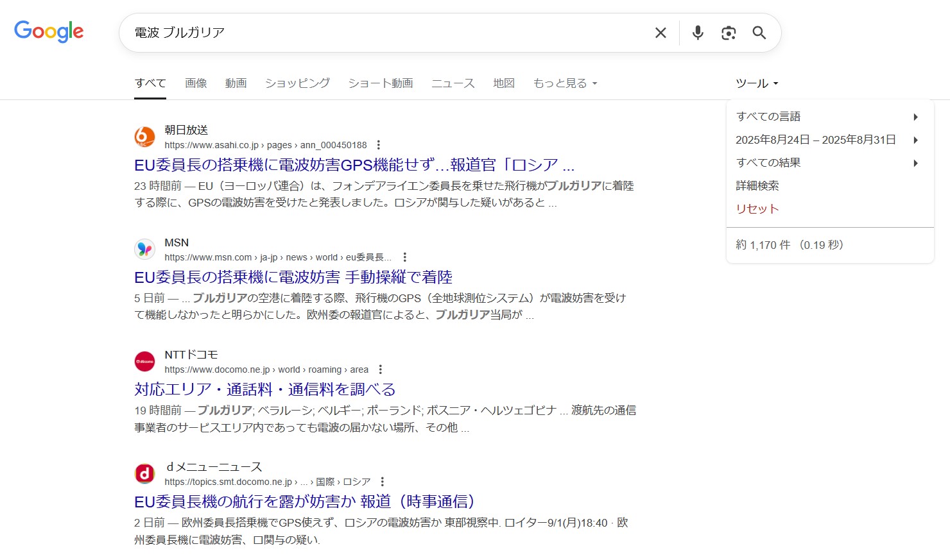Image resolution: width=950 pixels, height=560 pixels.
Task: Click the snippet beginning 23 時間前 — EU
Action: [x=384, y=194]
